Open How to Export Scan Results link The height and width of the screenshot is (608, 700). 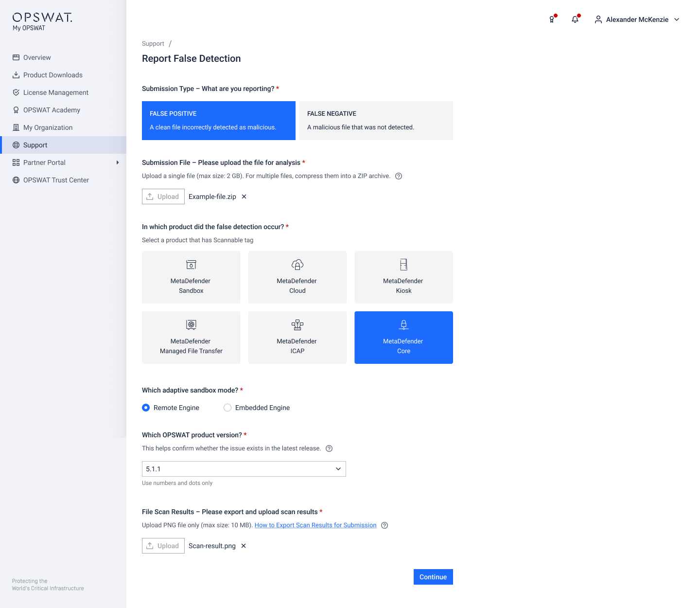click(315, 525)
